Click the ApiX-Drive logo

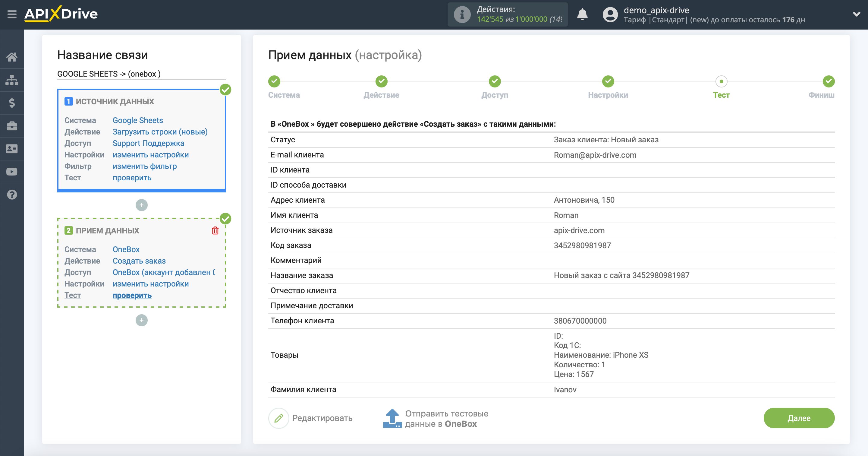[61, 14]
